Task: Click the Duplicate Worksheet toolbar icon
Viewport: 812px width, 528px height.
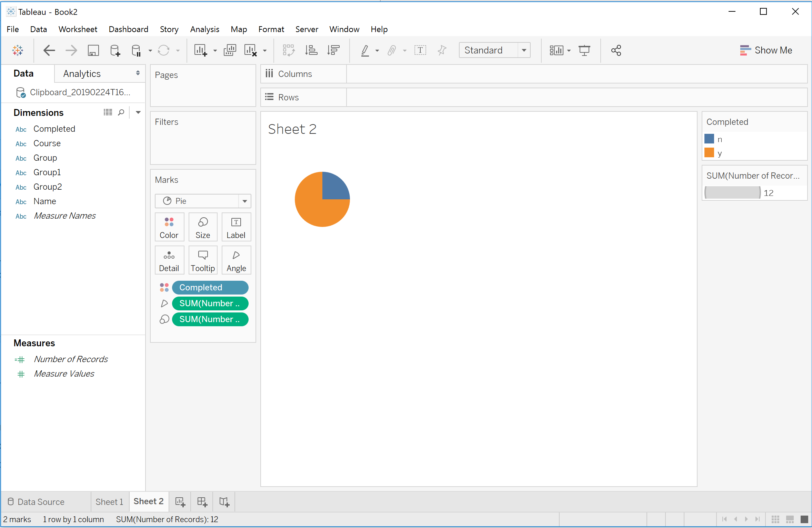Action: (x=230, y=51)
